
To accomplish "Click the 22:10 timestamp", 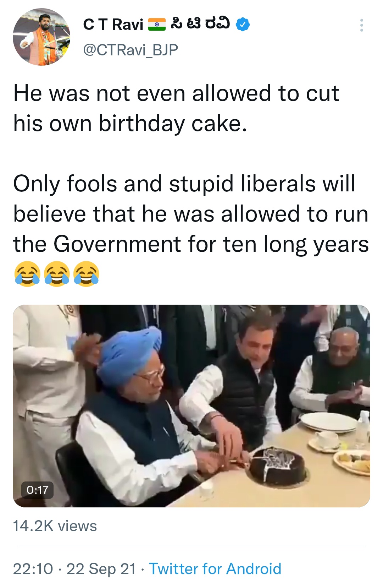I will [x=33, y=569].
